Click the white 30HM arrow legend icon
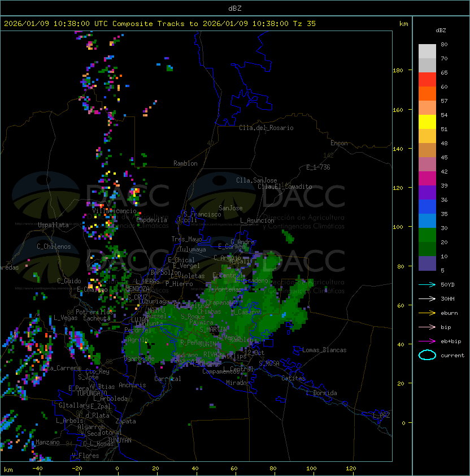470x476 pixels. [427, 298]
